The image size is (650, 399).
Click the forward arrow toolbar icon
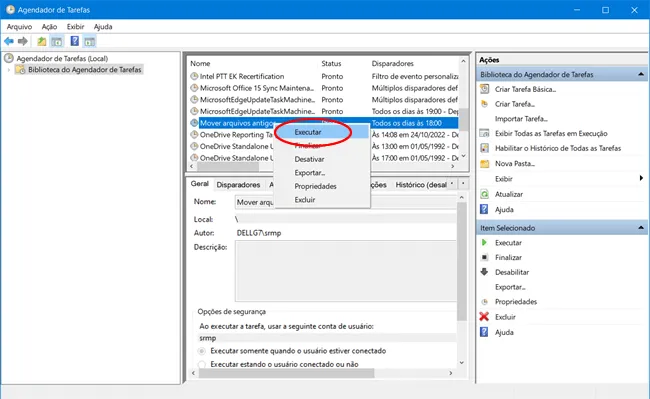click(x=23, y=41)
